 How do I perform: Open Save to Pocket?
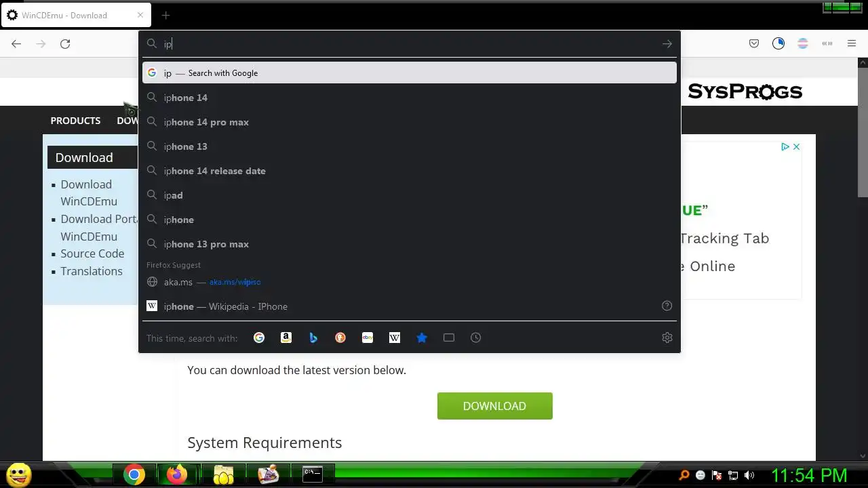point(754,44)
